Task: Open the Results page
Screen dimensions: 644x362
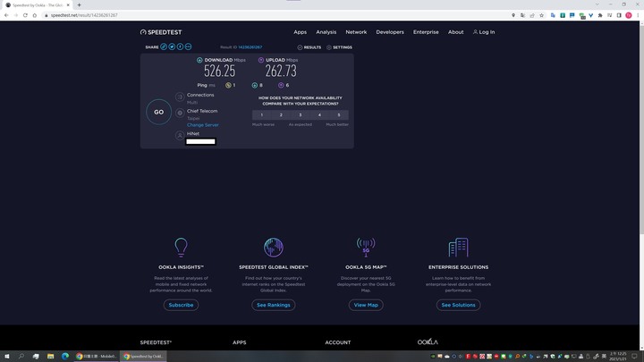Action: point(309,47)
